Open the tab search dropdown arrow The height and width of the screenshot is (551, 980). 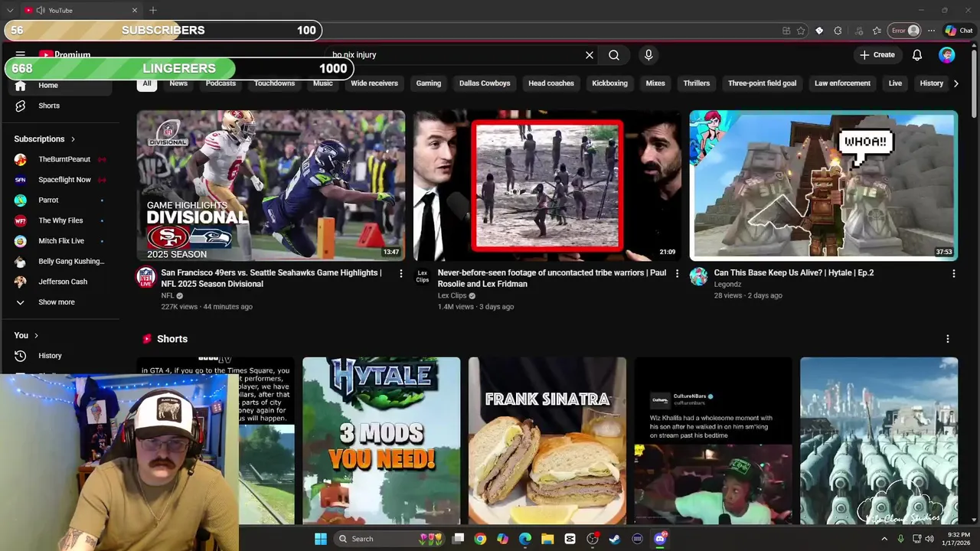(10, 11)
